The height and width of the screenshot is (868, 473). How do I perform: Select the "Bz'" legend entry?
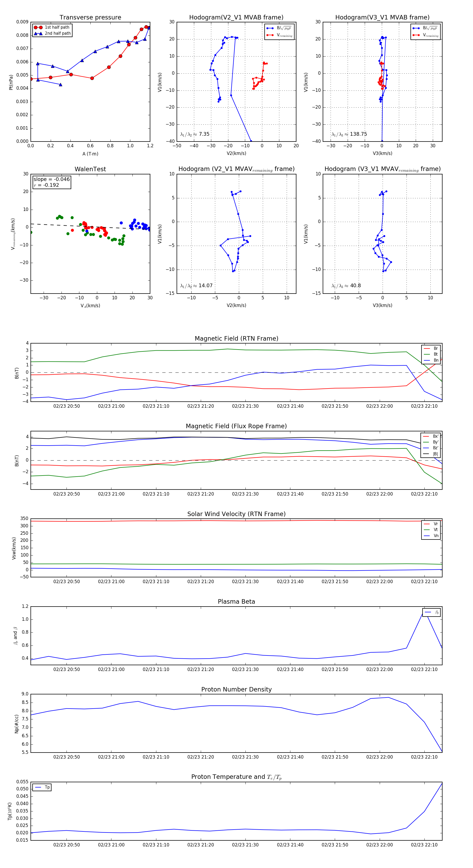coord(431,448)
